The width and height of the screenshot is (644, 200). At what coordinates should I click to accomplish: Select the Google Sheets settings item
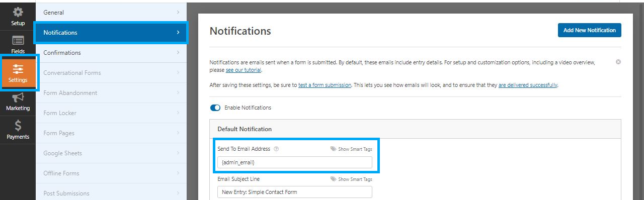[111, 153]
